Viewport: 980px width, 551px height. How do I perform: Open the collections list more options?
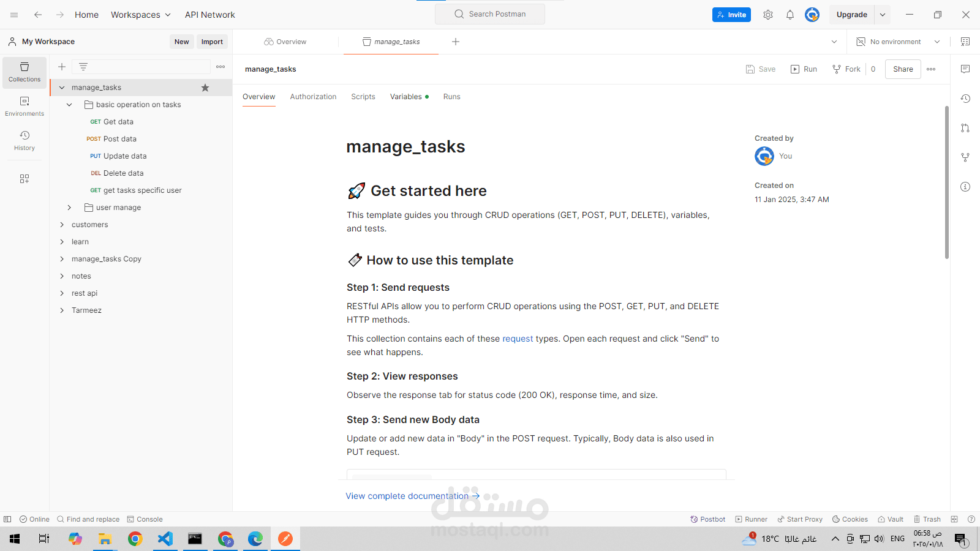tap(221, 67)
